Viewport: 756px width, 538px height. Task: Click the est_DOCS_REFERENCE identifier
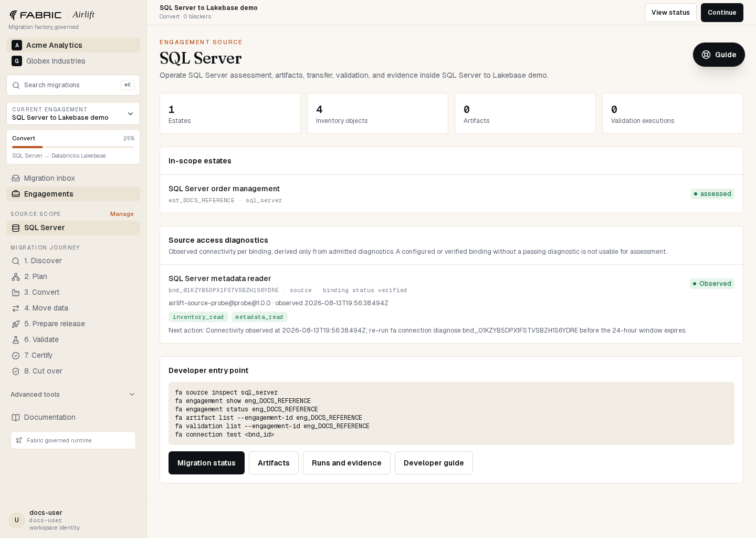pos(202,200)
